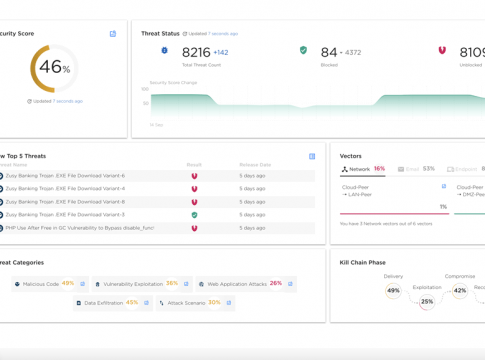Click the green Blocked shield icon
The height and width of the screenshot is (360, 485).
pyautogui.click(x=303, y=50)
